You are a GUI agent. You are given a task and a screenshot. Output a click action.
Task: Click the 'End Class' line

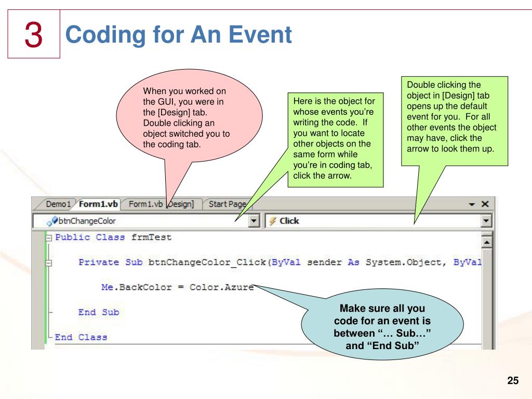tap(81, 337)
